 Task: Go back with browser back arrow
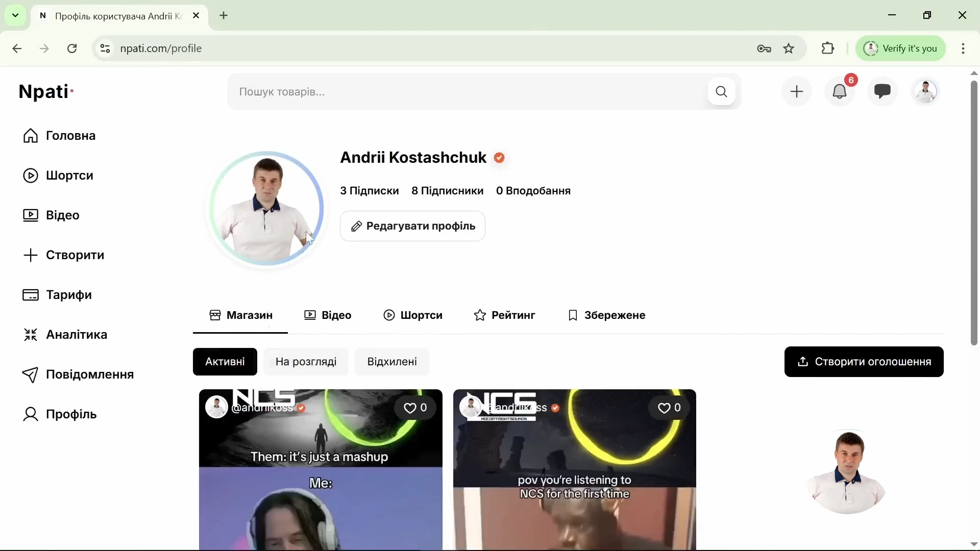coord(17,49)
